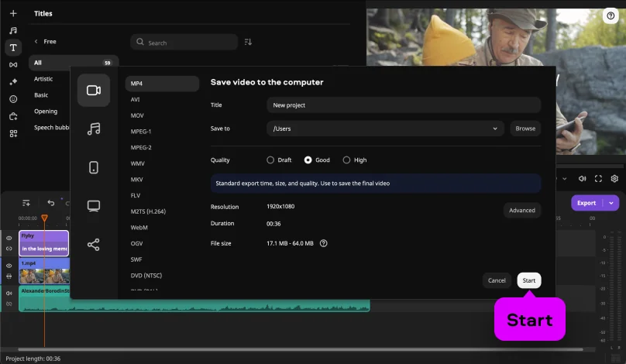Choose the MP4 format
Viewport: 626px width, 364px height.
pyautogui.click(x=162, y=84)
